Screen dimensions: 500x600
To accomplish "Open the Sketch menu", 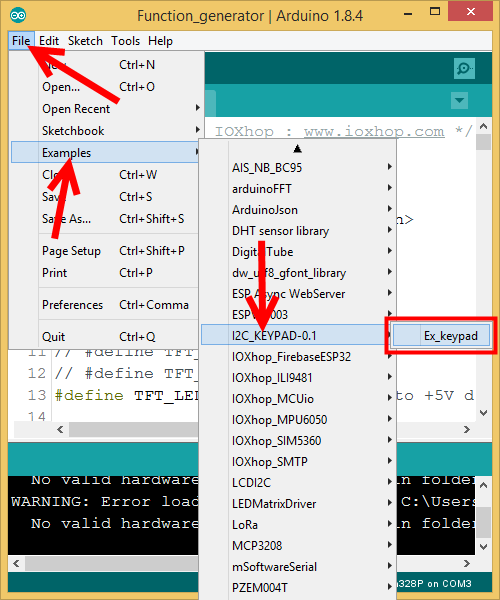I will (85, 41).
